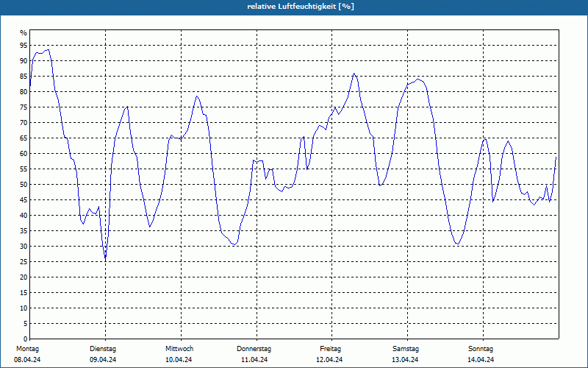This screenshot has width=588, height=368.
Task: Click the 5 y-axis value
Action: point(26,324)
